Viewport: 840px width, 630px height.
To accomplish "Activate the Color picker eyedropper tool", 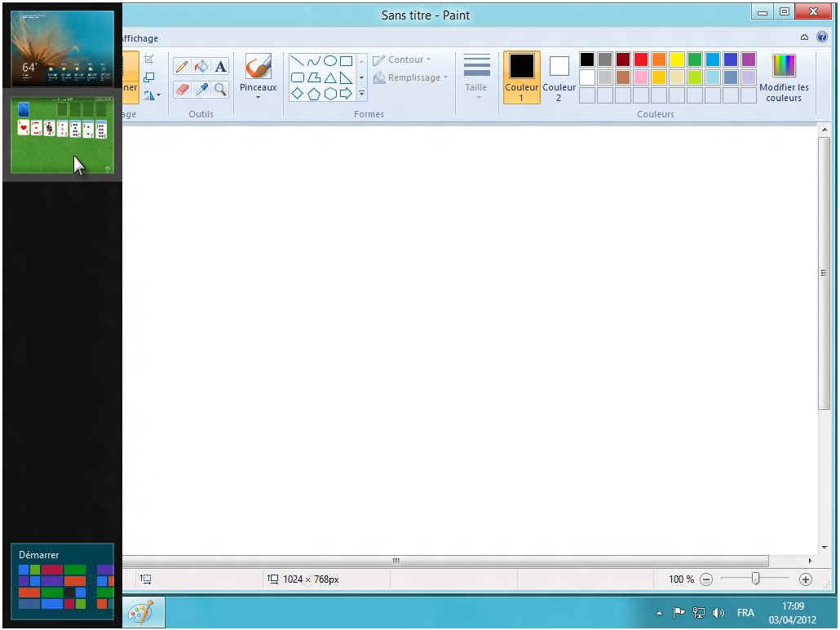I will click(x=201, y=89).
